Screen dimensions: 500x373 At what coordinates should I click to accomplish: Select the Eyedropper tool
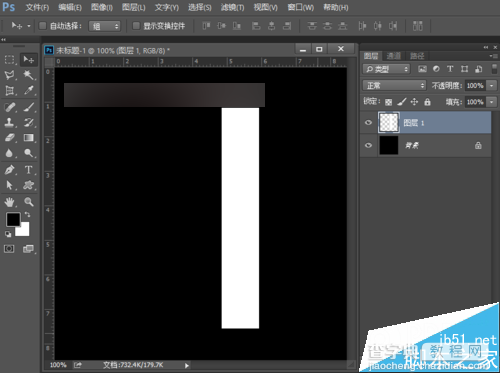coord(29,91)
